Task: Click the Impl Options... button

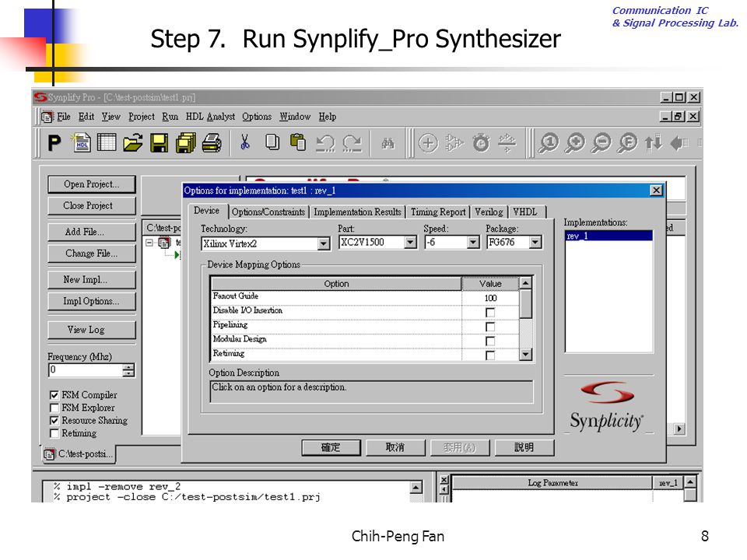Action: 92,302
